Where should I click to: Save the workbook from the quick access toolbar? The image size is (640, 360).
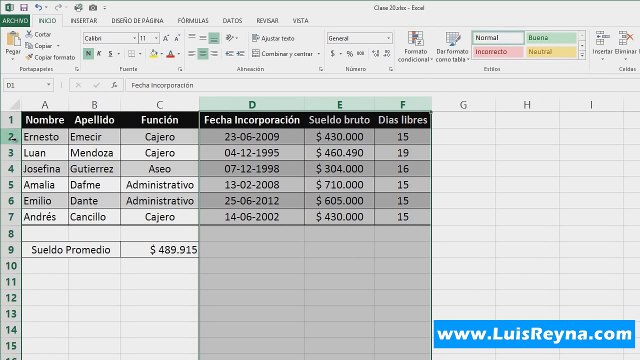[x=24, y=7]
